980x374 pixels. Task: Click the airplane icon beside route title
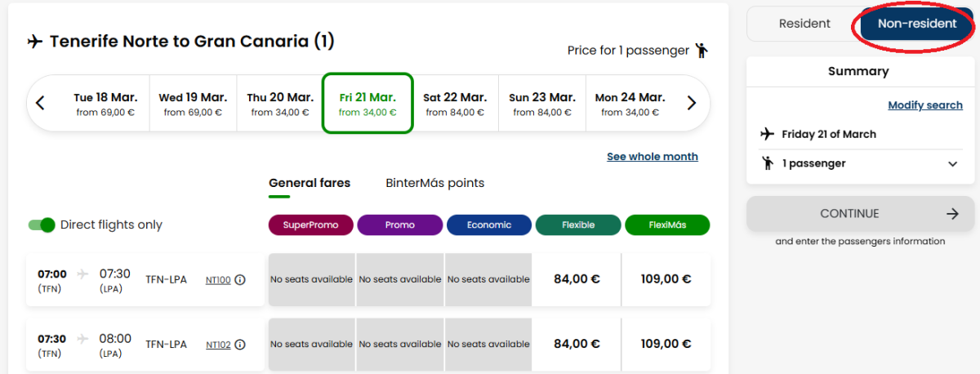pyautogui.click(x=35, y=41)
